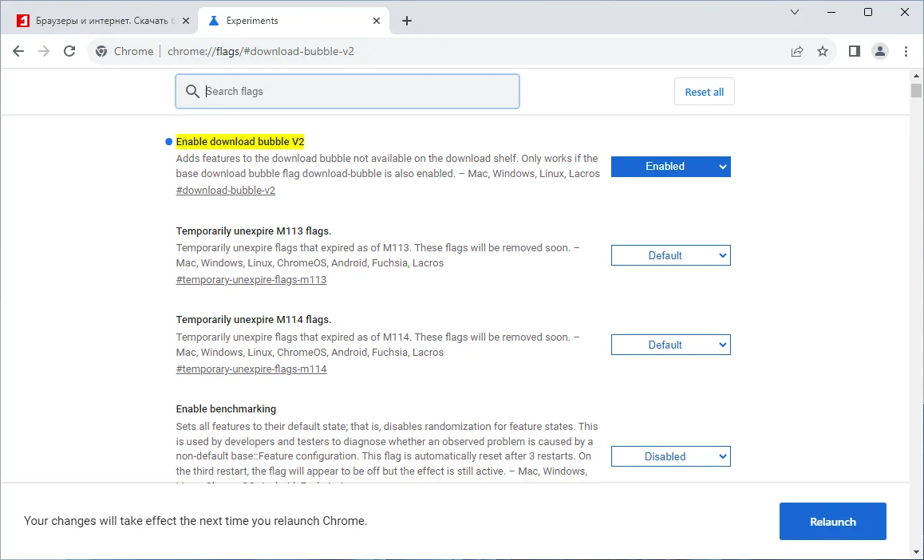Image resolution: width=924 pixels, height=560 pixels.
Task: Click the new tab plus button
Action: tap(407, 21)
